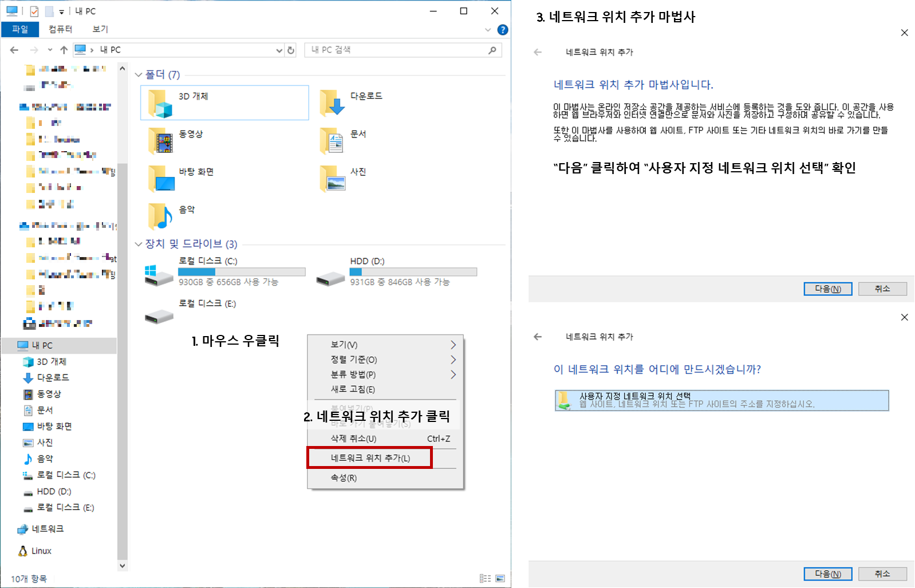The image size is (915, 588).
Task: Click the HDD (D:) usage bar
Action: [x=413, y=272]
